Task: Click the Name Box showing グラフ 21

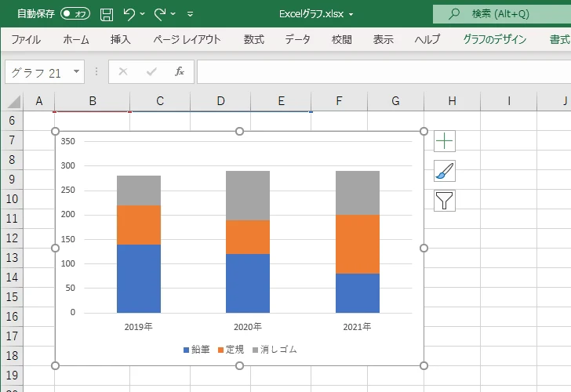Action: (x=45, y=71)
